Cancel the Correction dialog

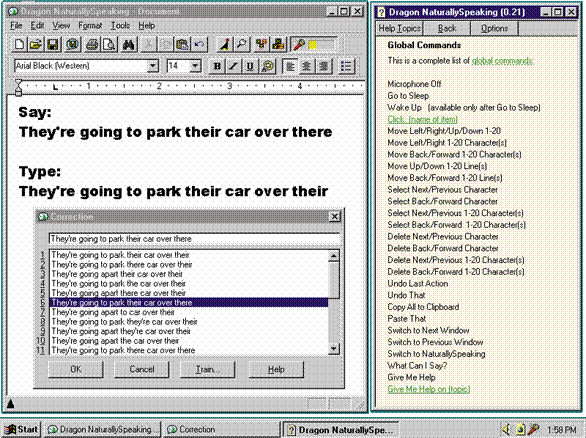(x=142, y=369)
